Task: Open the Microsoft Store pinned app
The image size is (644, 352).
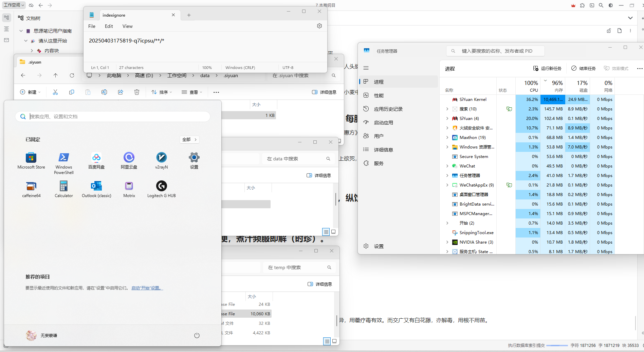Action: 31,161
